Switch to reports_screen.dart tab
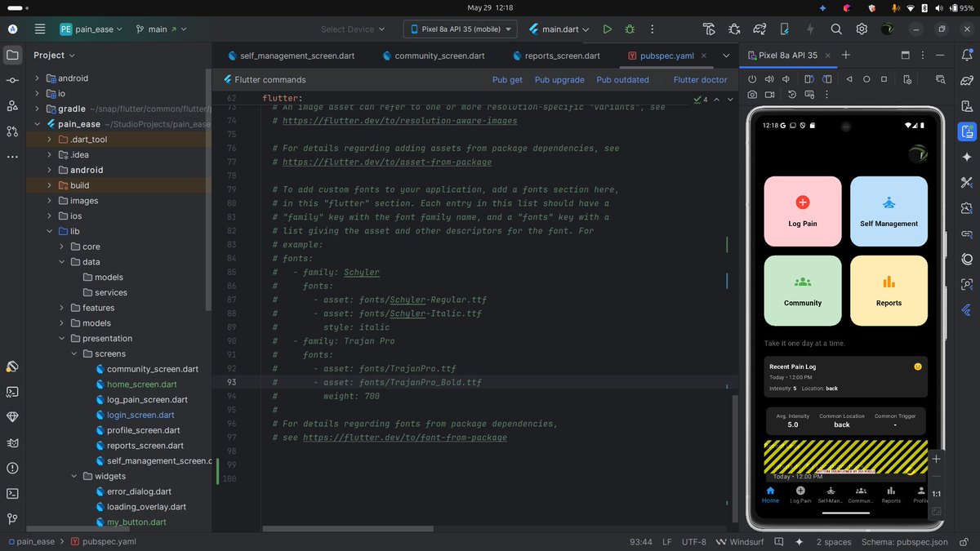Viewport: 980px width, 551px height. point(555,56)
